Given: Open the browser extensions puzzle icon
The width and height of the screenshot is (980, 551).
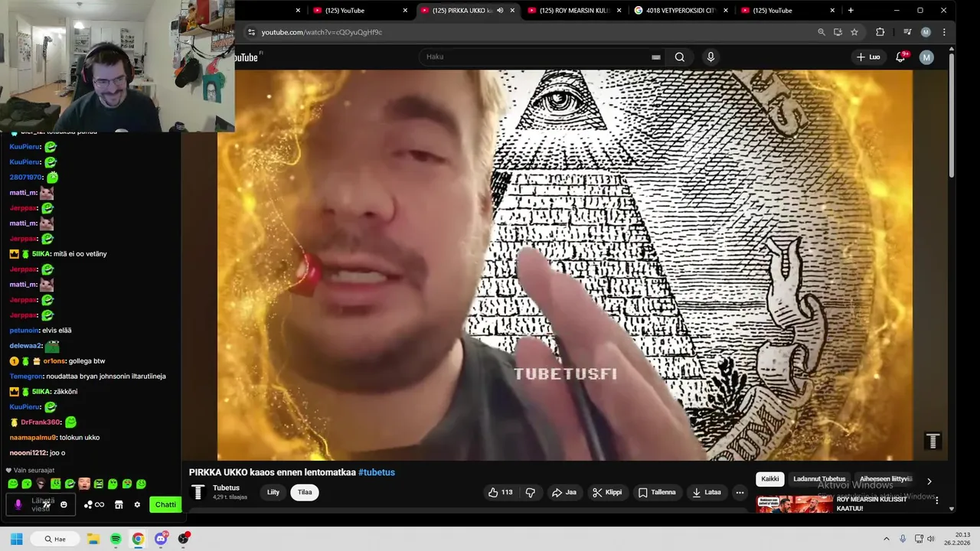Looking at the screenshot, I should pyautogui.click(x=880, y=32).
